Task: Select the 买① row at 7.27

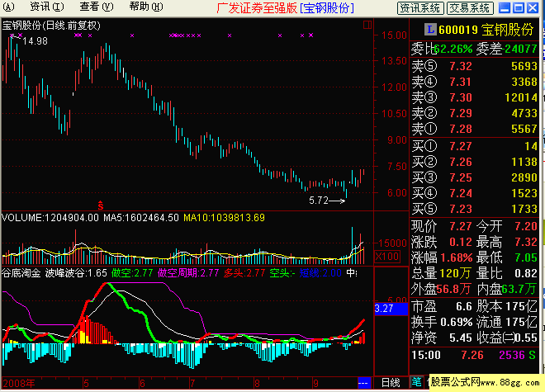Action: click(x=475, y=146)
